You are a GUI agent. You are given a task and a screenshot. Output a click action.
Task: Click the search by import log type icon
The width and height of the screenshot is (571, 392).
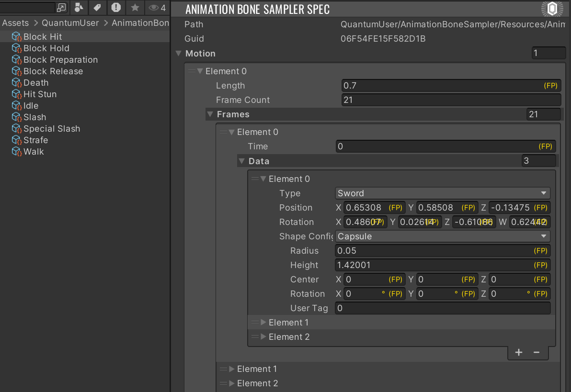tap(116, 8)
